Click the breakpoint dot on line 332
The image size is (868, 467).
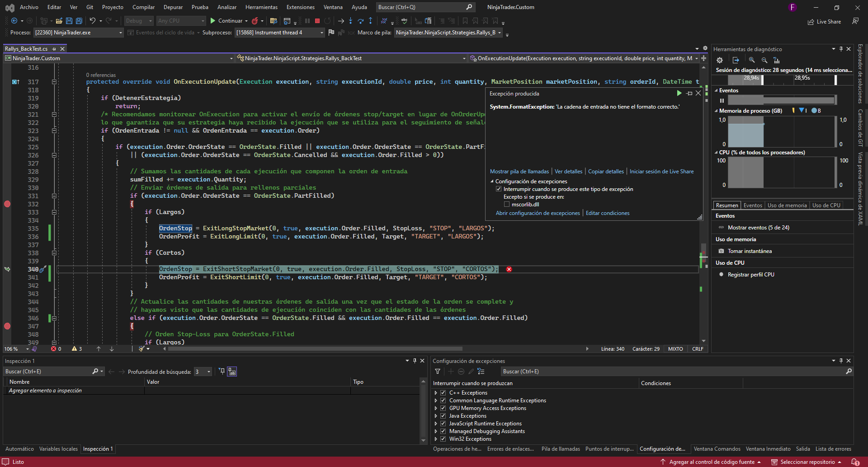(7, 204)
